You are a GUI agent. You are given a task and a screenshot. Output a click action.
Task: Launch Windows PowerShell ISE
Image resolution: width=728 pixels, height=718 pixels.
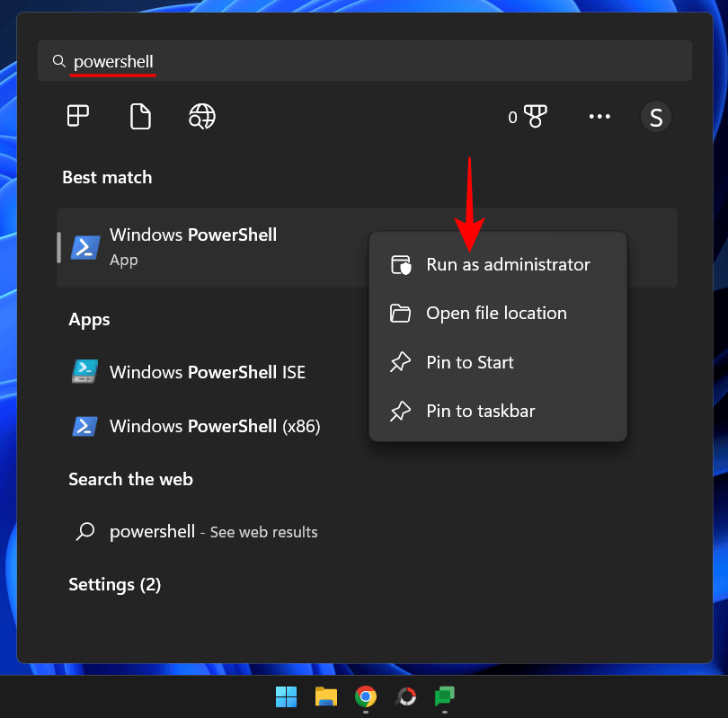[x=207, y=371]
